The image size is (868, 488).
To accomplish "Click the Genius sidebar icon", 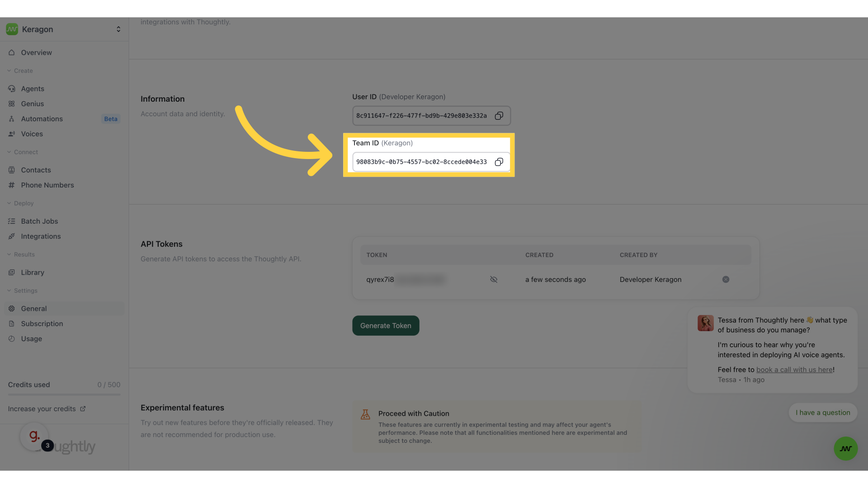I will coord(12,104).
